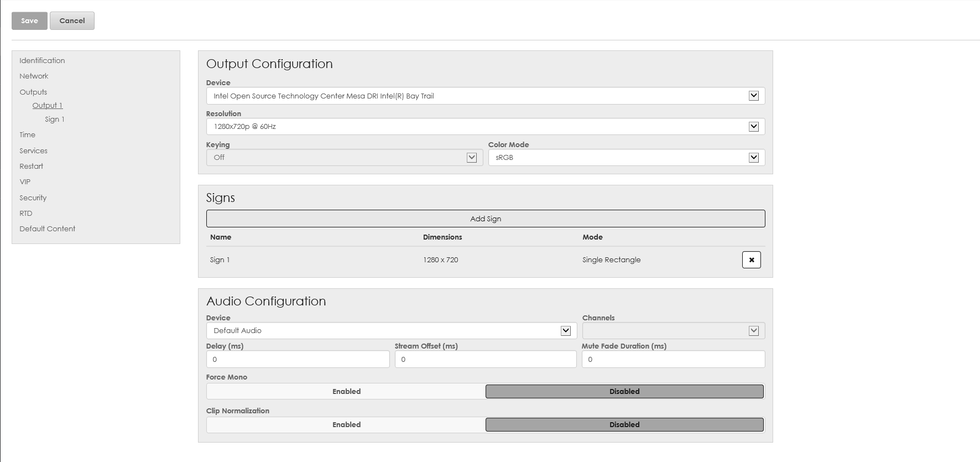This screenshot has height=462, width=980.
Task: Delete Sign 1 with the X icon
Action: 751,259
